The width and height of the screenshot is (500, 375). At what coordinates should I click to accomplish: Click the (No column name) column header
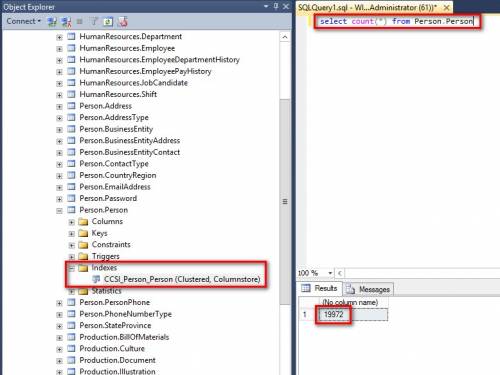350,302
